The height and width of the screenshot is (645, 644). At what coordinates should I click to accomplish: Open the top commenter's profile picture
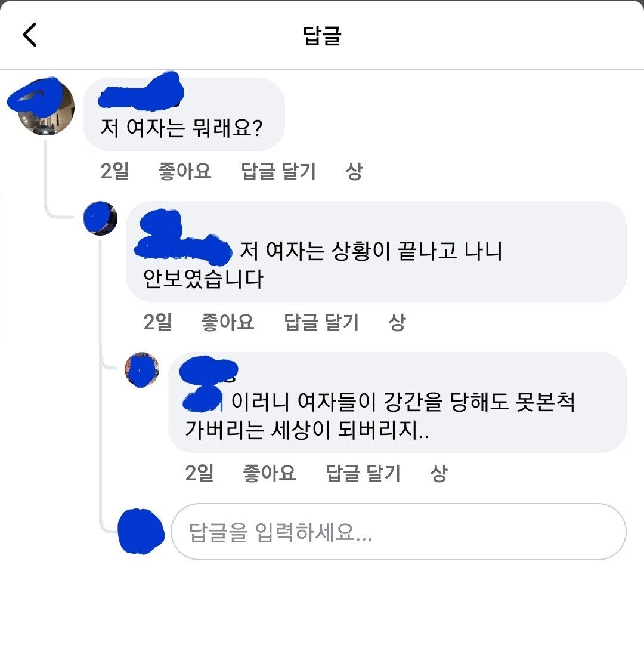46,106
